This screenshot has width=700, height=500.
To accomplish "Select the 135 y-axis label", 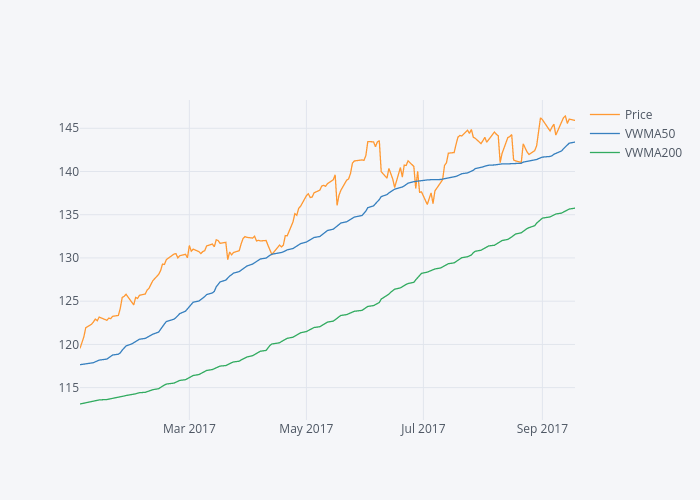I will coord(68,215).
